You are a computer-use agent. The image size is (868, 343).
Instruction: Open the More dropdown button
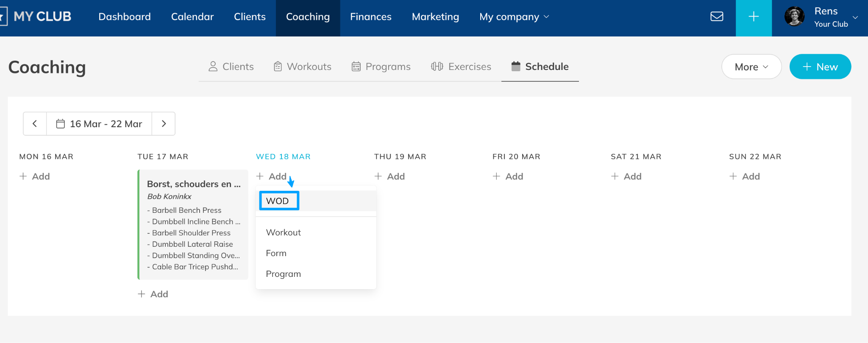[x=751, y=67]
